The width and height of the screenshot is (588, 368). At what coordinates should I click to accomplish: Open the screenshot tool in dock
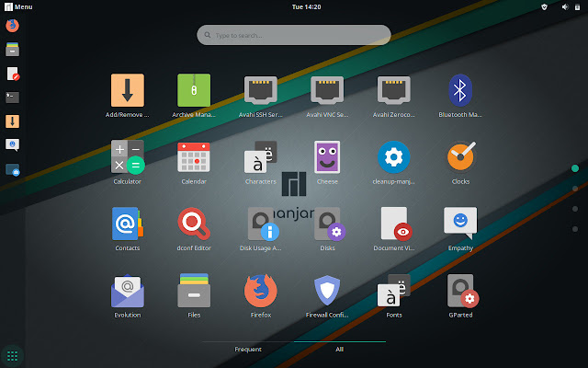pyautogui.click(x=12, y=169)
